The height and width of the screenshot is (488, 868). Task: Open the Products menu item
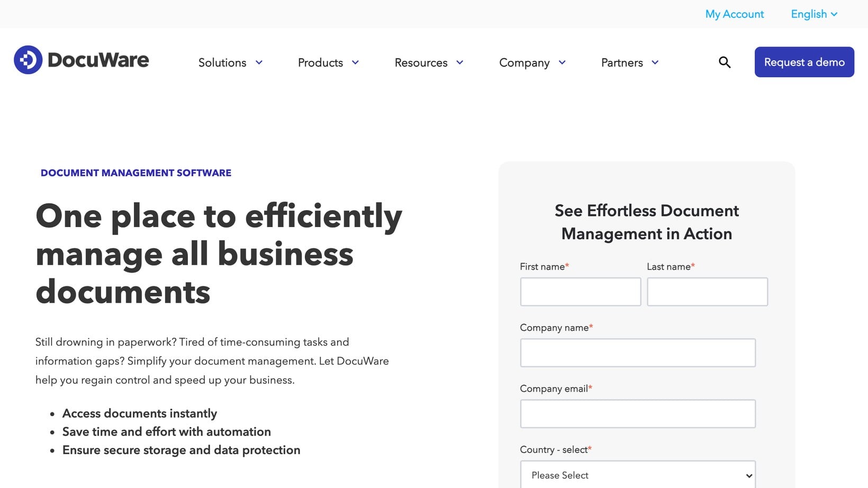(x=320, y=62)
